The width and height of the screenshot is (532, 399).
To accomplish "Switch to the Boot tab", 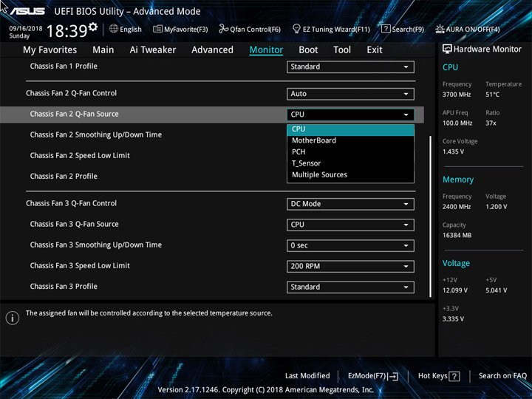I will click(308, 50).
